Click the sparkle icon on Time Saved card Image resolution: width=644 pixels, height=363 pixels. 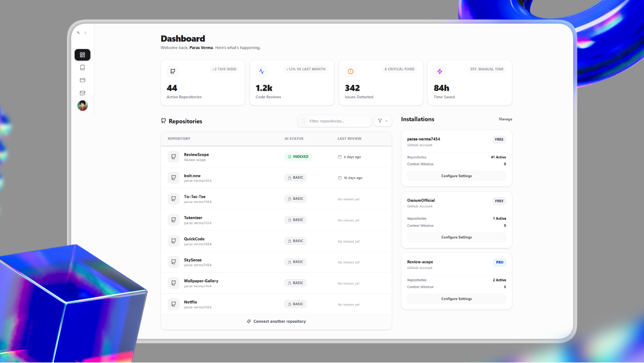(x=440, y=70)
